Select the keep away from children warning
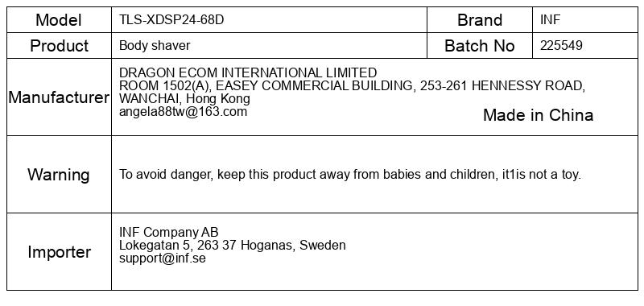Image resolution: width=644 pixels, height=306 pixels. (350, 175)
